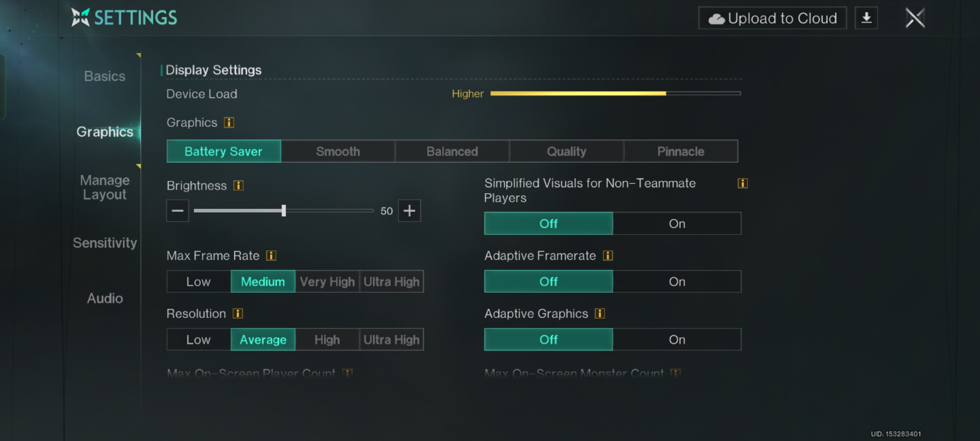Click the Brightness slider handle
The width and height of the screenshot is (980, 441).
[x=284, y=211]
